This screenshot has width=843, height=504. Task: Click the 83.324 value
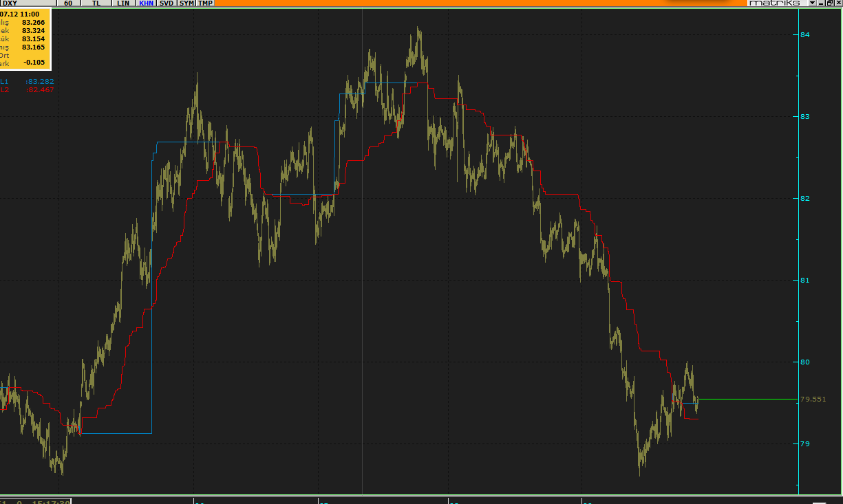pos(33,30)
